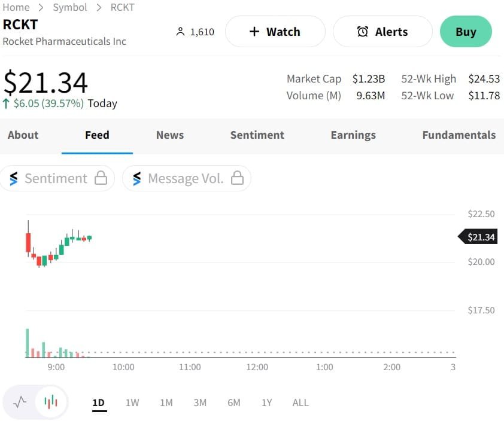Click the $21.34 current price marker on chart
The width and height of the screenshot is (504, 427).
click(x=480, y=237)
